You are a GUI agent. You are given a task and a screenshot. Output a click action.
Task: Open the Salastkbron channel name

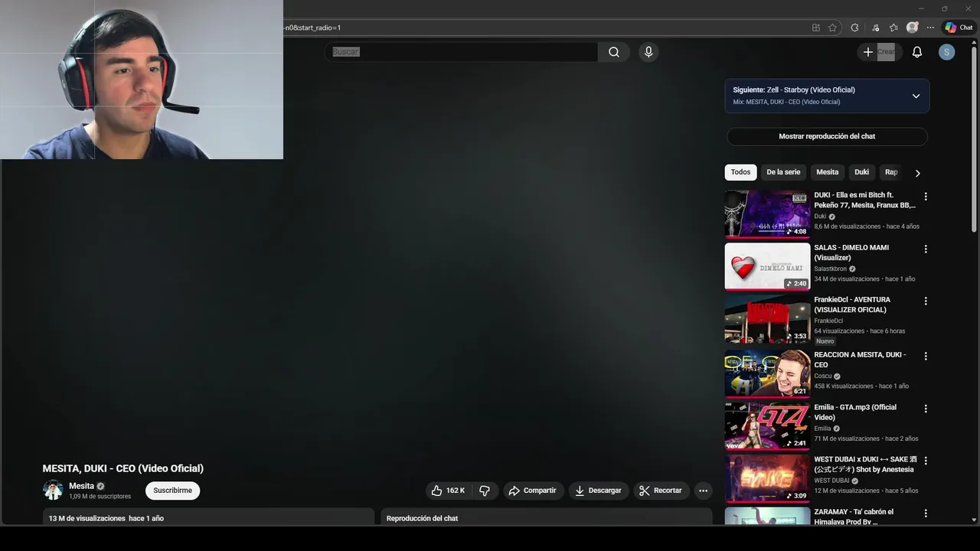pyautogui.click(x=830, y=269)
